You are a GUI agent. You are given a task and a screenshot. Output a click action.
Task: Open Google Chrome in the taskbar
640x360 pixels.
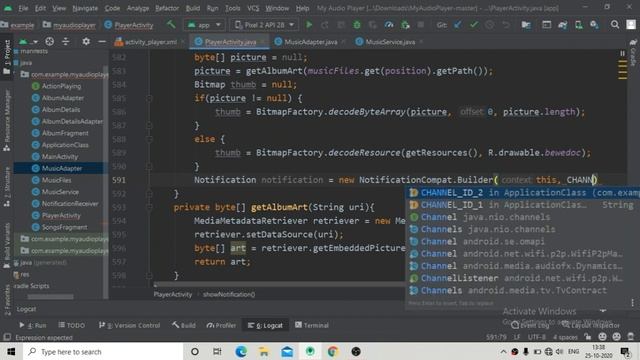point(333,351)
